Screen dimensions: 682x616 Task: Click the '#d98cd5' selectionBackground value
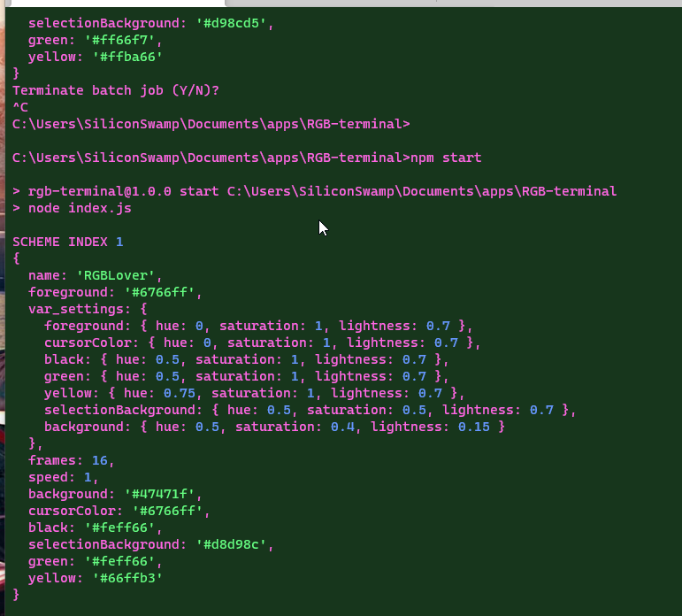232,23
